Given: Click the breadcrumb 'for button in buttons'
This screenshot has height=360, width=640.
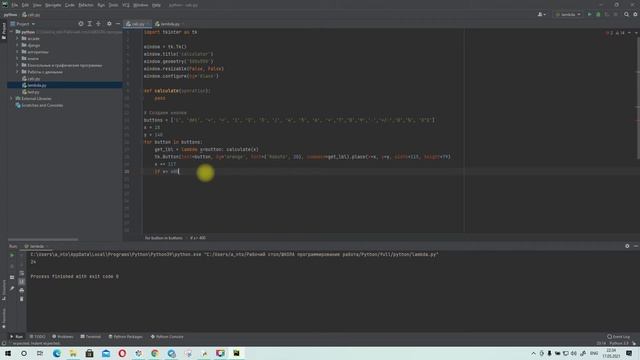Looking at the screenshot, I should click(164, 238).
